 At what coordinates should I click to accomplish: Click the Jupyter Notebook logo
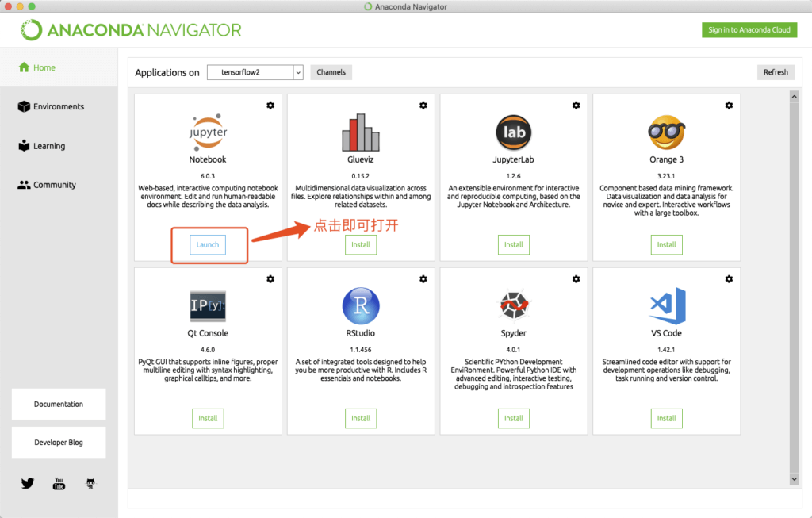[x=208, y=132]
